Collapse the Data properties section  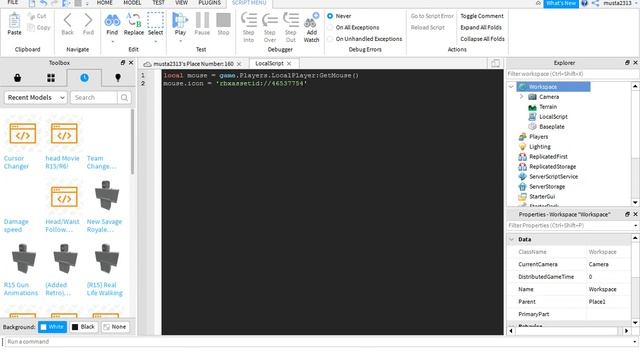(x=511, y=239)
